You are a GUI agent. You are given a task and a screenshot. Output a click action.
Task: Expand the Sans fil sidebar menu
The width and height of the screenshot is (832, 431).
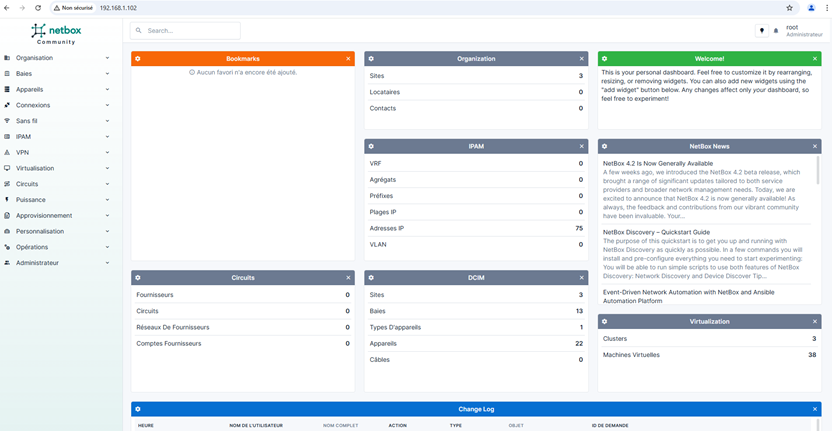click(x=56, y=121)
